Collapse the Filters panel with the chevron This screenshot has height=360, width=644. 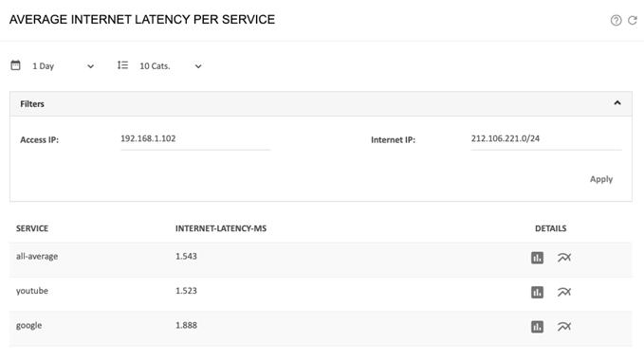click(616, 103)
